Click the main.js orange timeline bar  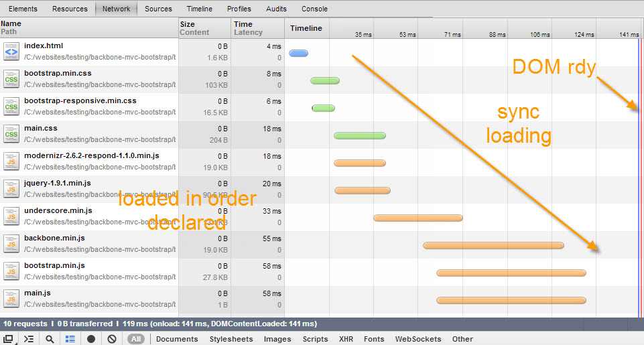pyautogui.click(x=511, y=301)
